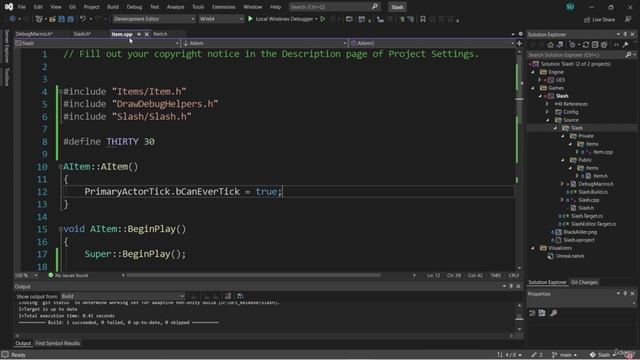Switch to the Item.h editor tab

pos(160,34)
